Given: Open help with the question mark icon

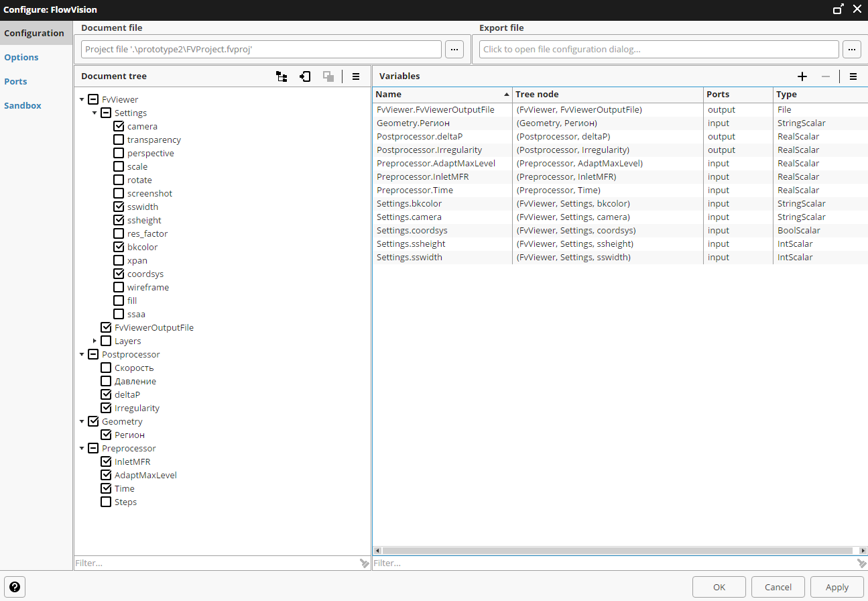Looking at the screenshot, I should (x=15, y=586).
